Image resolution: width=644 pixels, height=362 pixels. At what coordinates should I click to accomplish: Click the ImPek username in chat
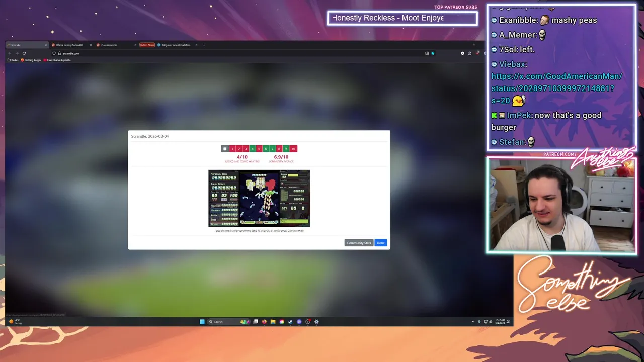click(x=519, y=116)
